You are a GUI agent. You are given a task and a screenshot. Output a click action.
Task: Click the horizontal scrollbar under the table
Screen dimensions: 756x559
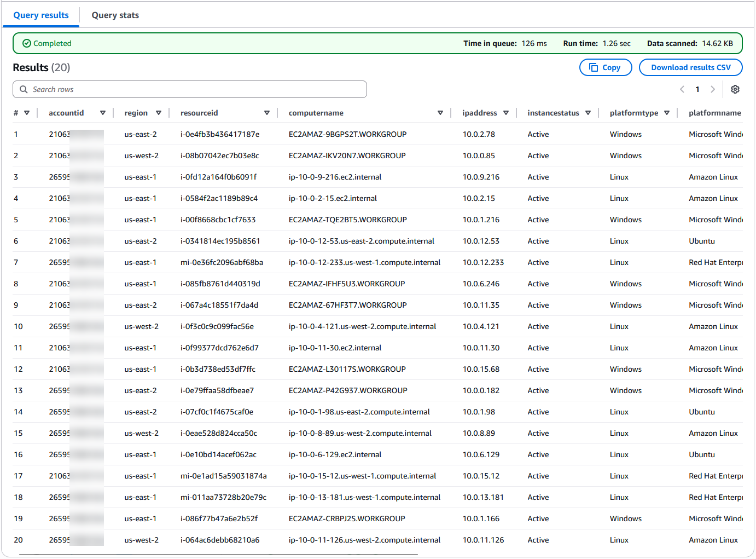pyautogui.click(x=219, y=555)
